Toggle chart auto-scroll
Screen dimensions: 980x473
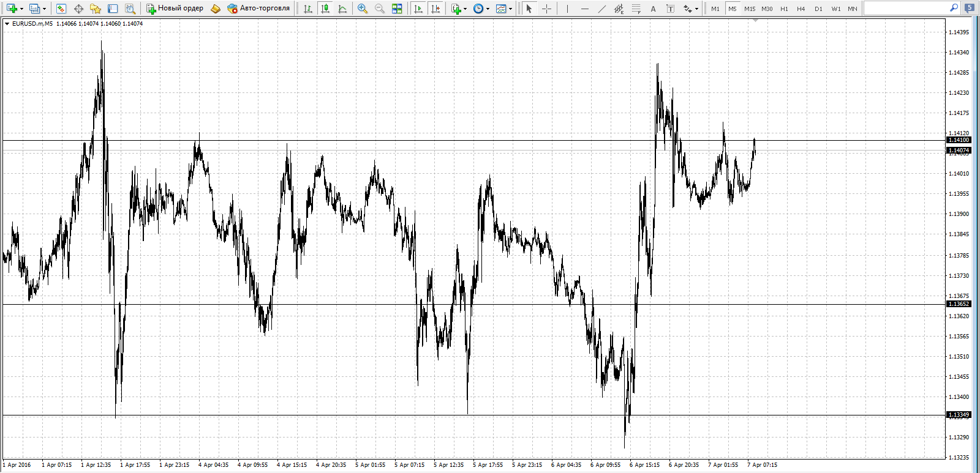pos(418,9)
